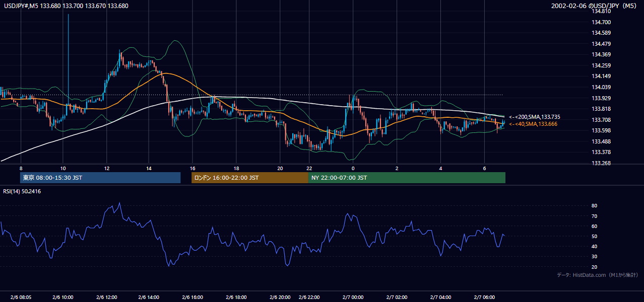Image resolution: width=644 pixels, height=302 pixels.
Task: Click hour tick 18 under the price chart
Action: point(236,168)
